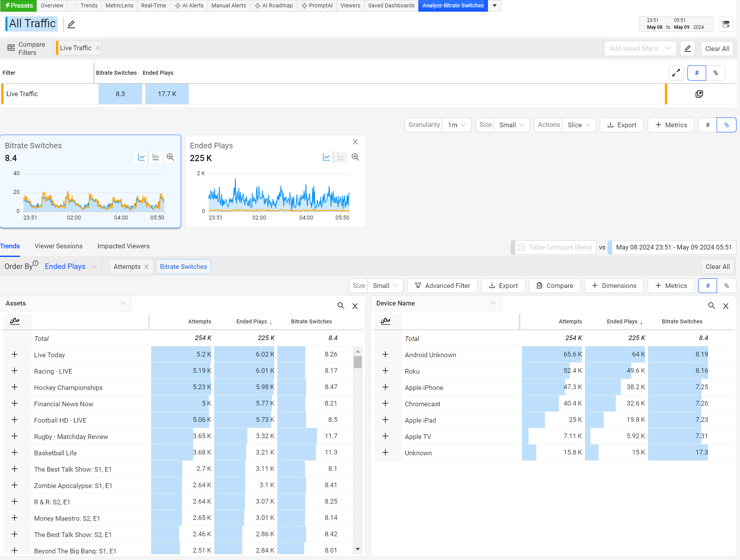Switch Bitrate Switches chart to distribution view
The height and width of the screenshot is (560, 740).
[155, 157]
